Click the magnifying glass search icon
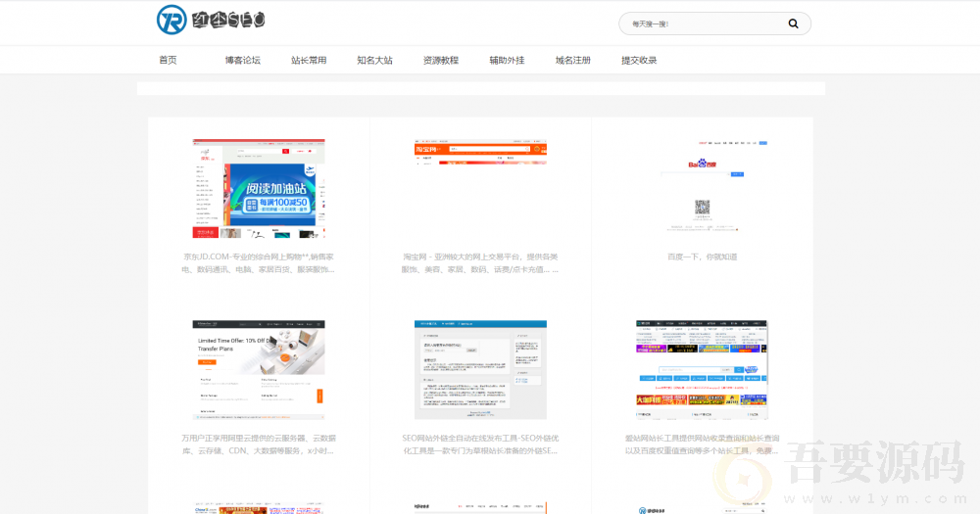Image resolution: width=980 pixels, height=514 pixels. pyautogui.click(x=793, y=23)
